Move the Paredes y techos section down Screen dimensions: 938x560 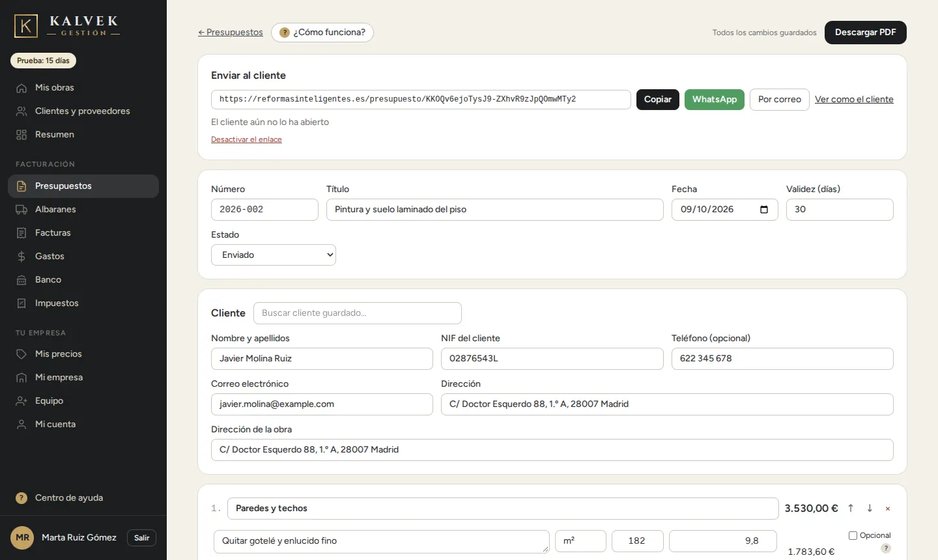[870, 508]
